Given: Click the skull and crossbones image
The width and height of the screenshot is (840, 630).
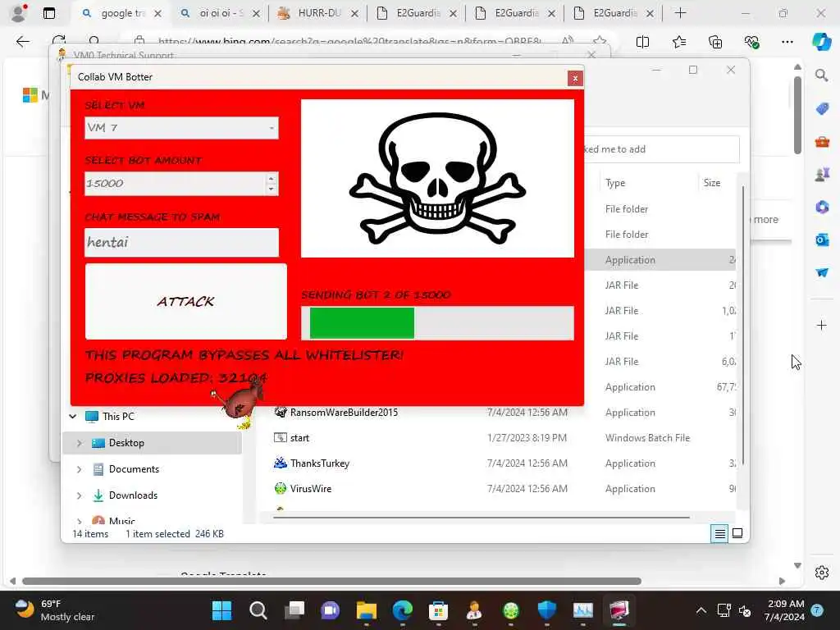Looking at the screenshot, I should coord(437,178).
